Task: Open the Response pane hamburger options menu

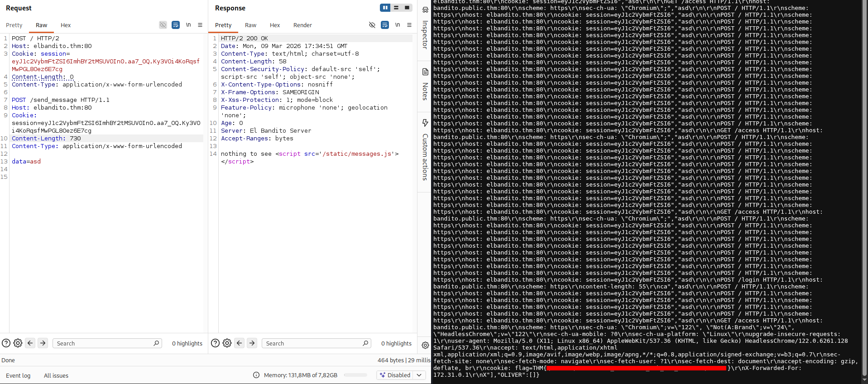Action: click(409, 25)
